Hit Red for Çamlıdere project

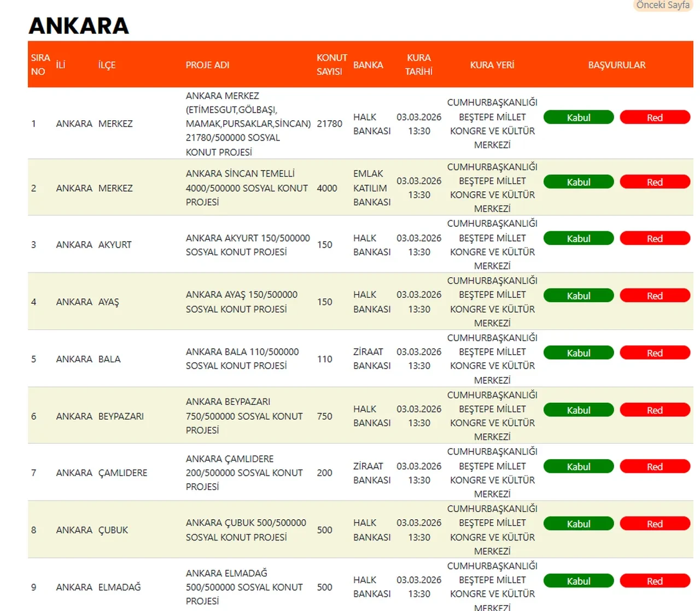[x=655, y=467]
